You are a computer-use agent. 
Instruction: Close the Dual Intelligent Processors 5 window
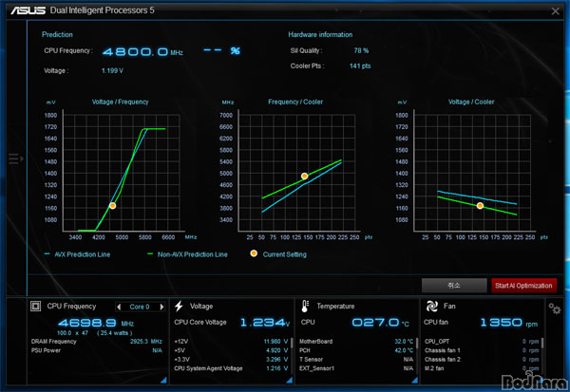tap(555, 11)
